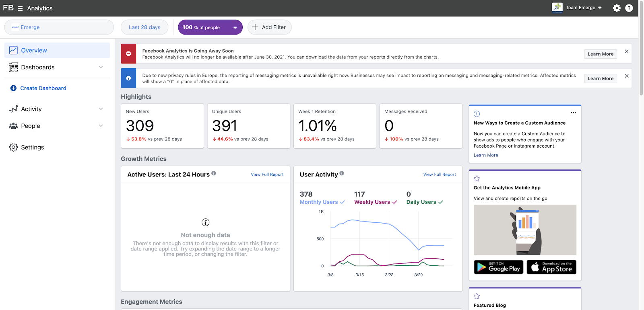Click the Create Dashboard plus icon
Image resolution: width=644 pixels, height=310 pixels.
coord(13,88)
